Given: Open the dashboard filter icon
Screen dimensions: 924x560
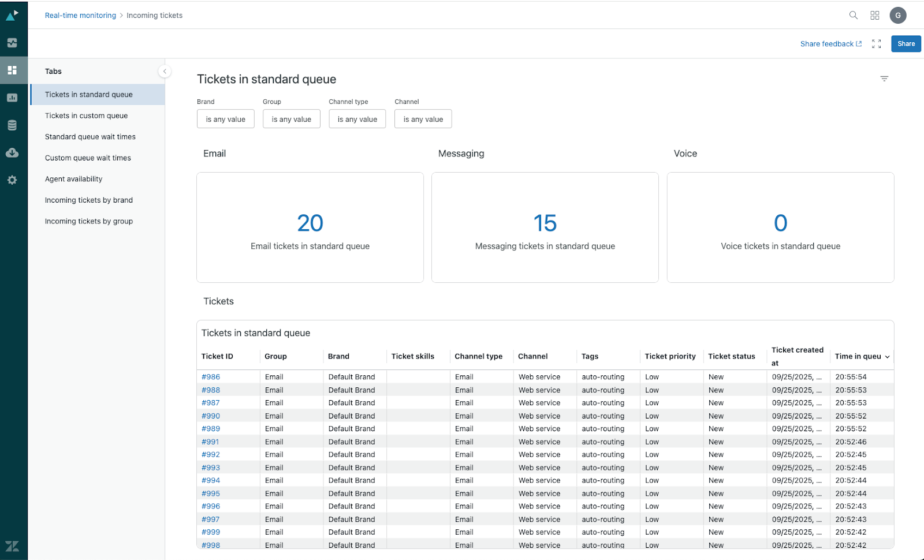Looking at the screenshot, I should point(884,79).
